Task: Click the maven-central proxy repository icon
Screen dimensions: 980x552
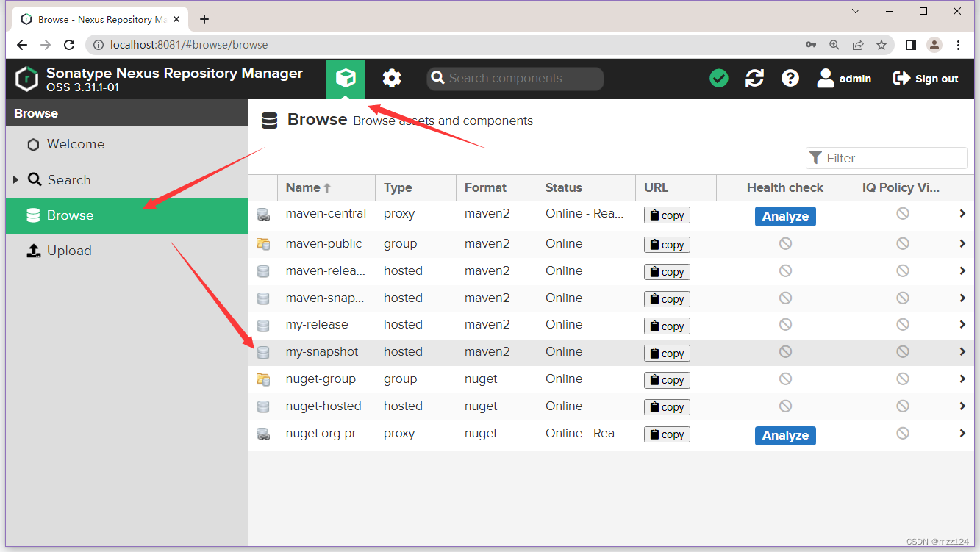Action: [x=263, y=215]
